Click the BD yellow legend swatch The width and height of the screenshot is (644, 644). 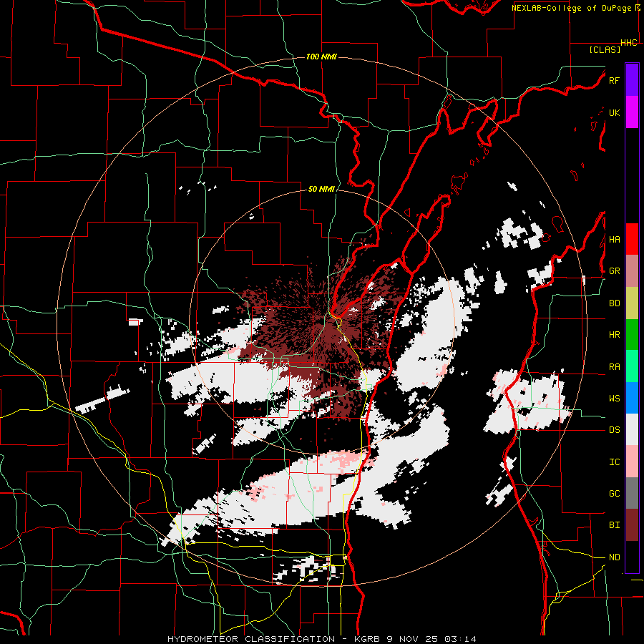point(632,303)
